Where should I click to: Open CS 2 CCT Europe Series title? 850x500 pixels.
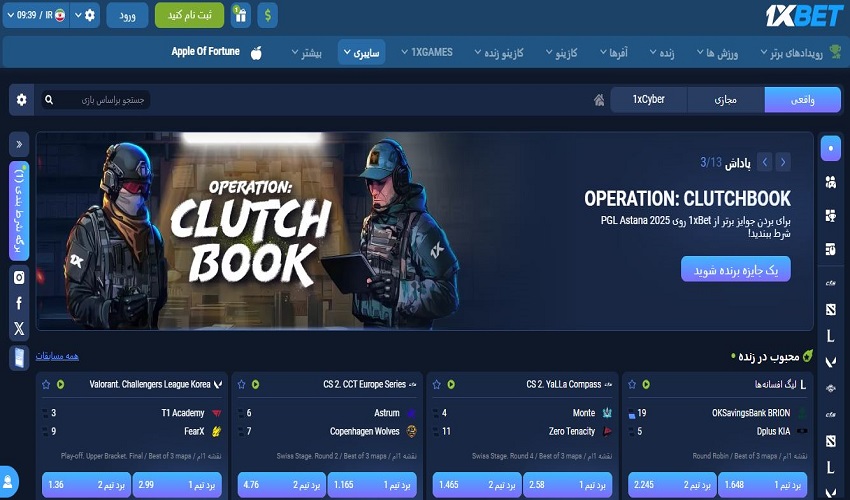[x=364, y=384]
